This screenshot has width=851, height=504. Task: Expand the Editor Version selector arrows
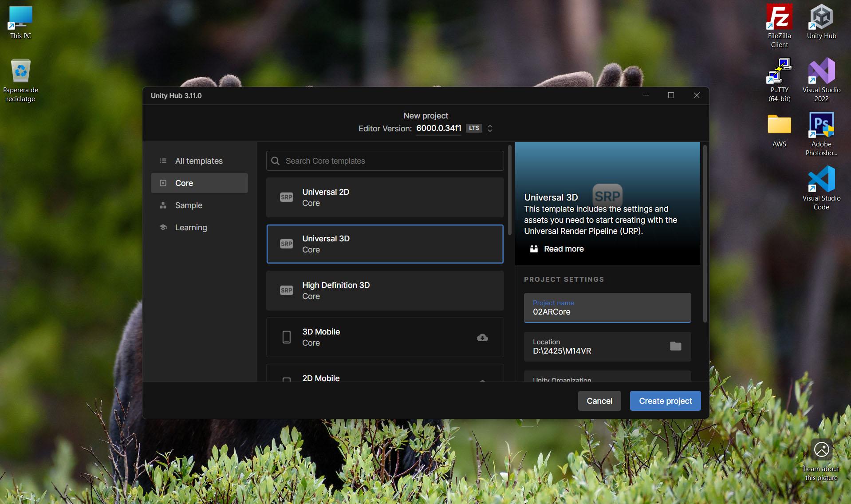tap(490, 128)
